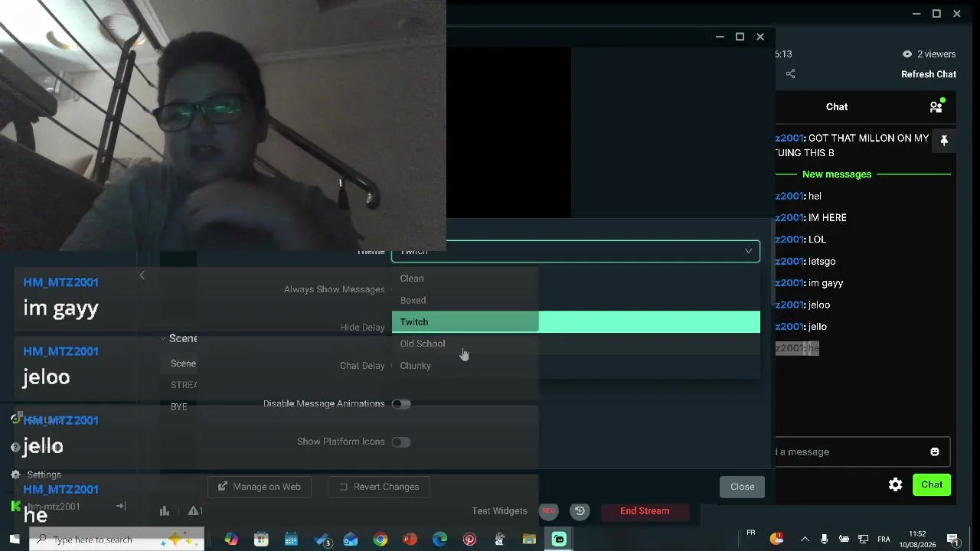
Task: Select the Boxed theme option
Action: click(x=576, y=300)
